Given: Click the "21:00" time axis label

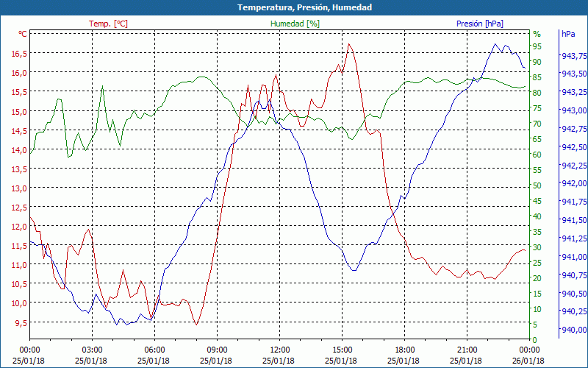Looking at the screenshot, I should click(467, 350).
